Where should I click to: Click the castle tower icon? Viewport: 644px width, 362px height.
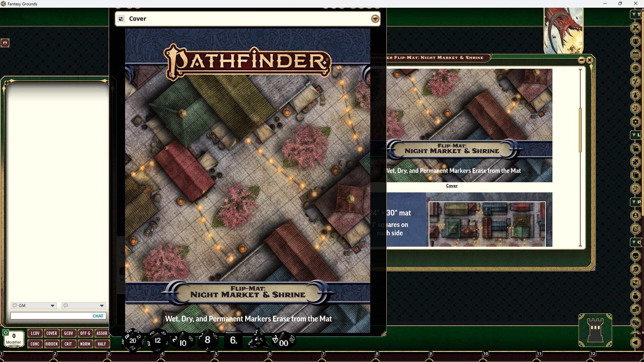pyautogui.click(x=595, y=330)
